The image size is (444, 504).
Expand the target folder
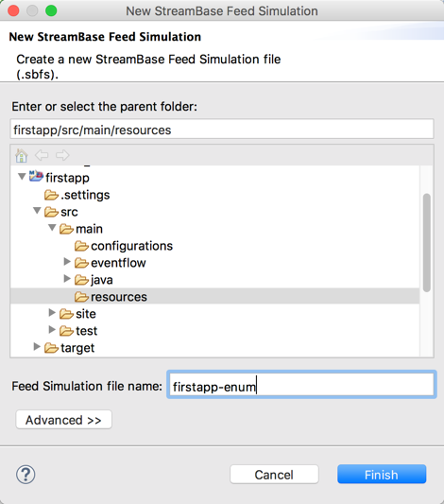point(37,346)
